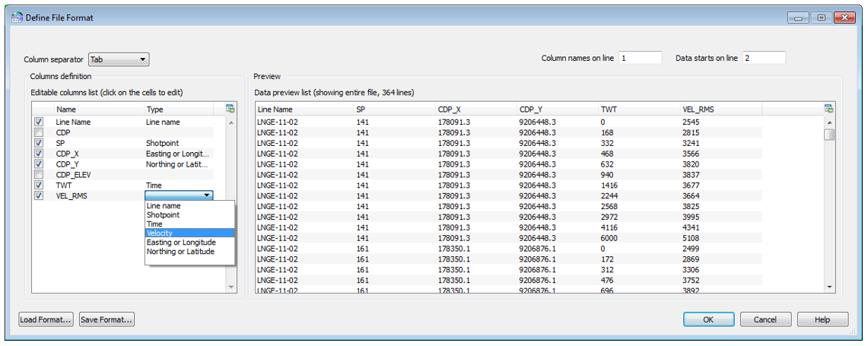Uncheck the Line Name column checkbox
This screenshot has height=346, width=868.
coord(39,122)
